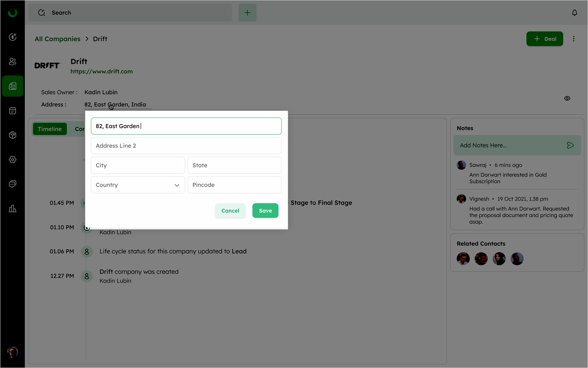Open the Contacts people icon in sidebar
Screen dimensions: 588x368
(x=12, y=61)
